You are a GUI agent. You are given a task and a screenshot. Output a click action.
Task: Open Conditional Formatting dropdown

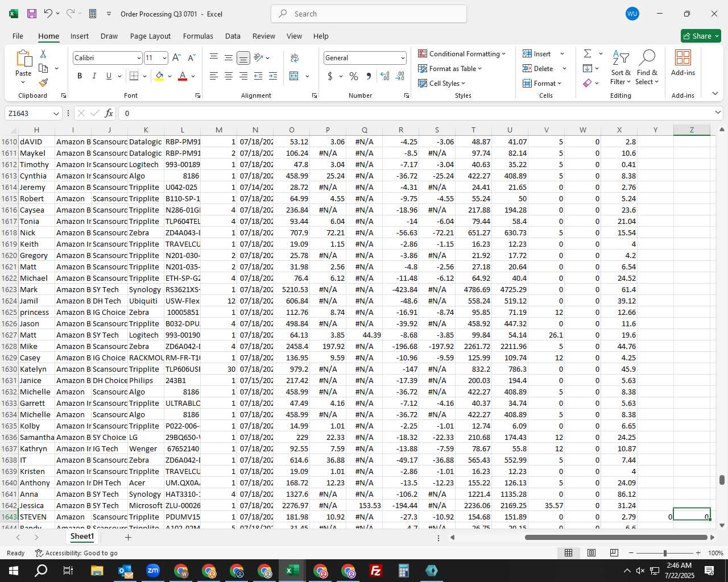(462, 53)
